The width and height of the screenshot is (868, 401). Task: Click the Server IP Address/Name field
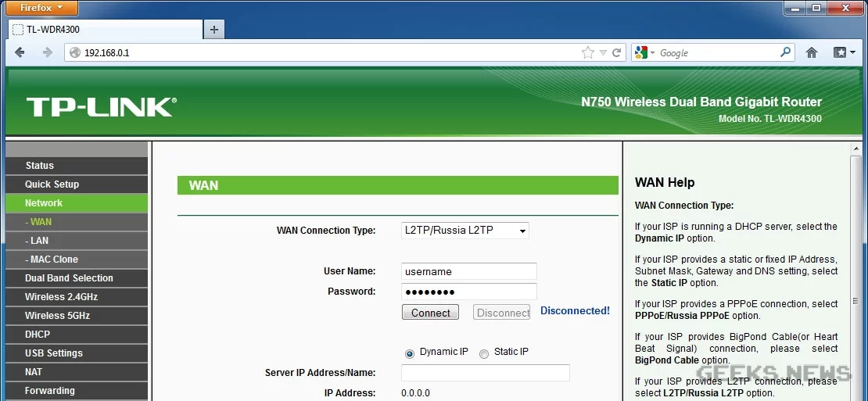pos(485,373)
